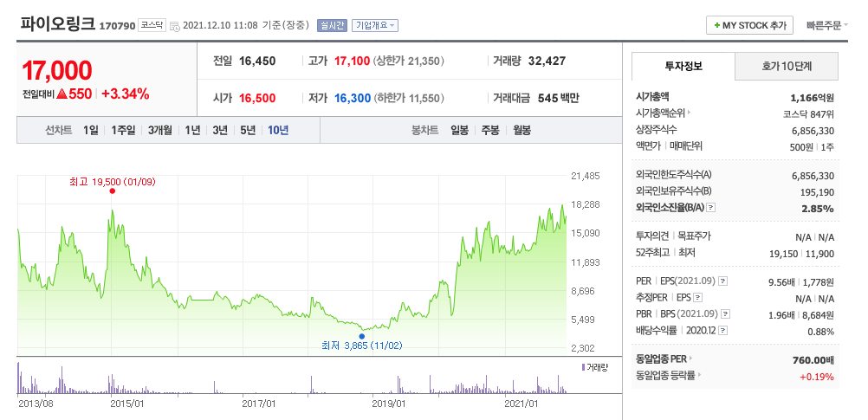
Task: Select the 5년 line chart period
Action: point(248,131)
